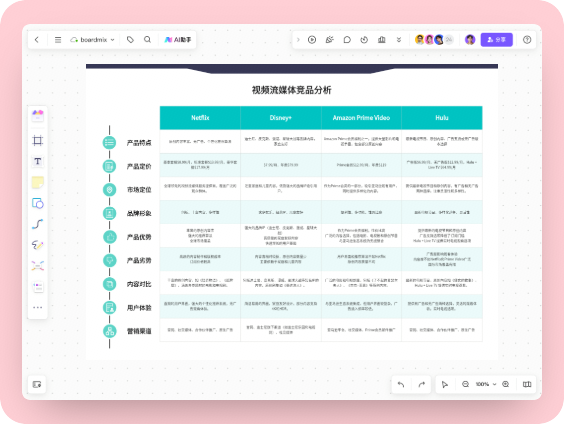Open the voting icon in the top bar
Viewport: 565px width, 424px height.
pyautogui.click(x=382, y=40)
